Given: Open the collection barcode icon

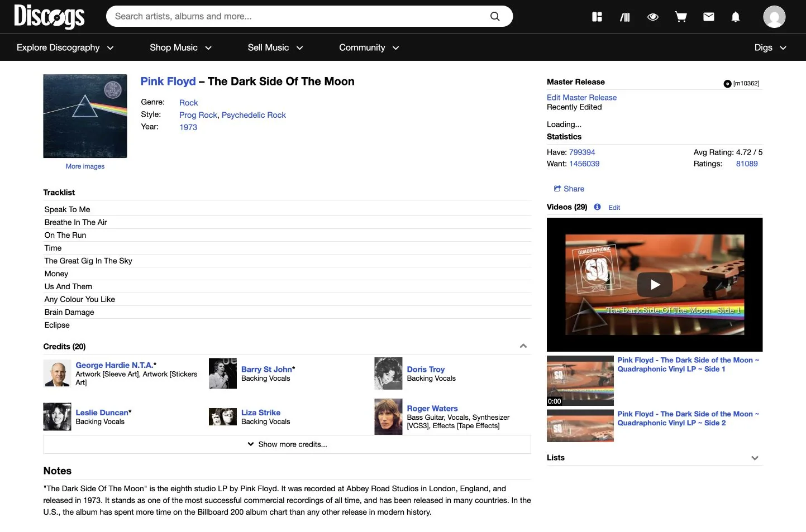Looking at the screenshot, I should click(x=625, y=17).
